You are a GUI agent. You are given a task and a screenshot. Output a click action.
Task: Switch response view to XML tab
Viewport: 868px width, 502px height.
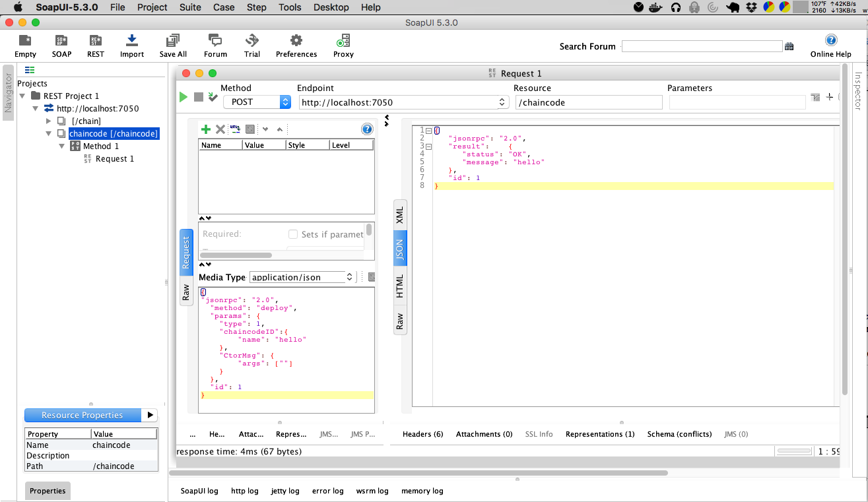click(400, 215)
